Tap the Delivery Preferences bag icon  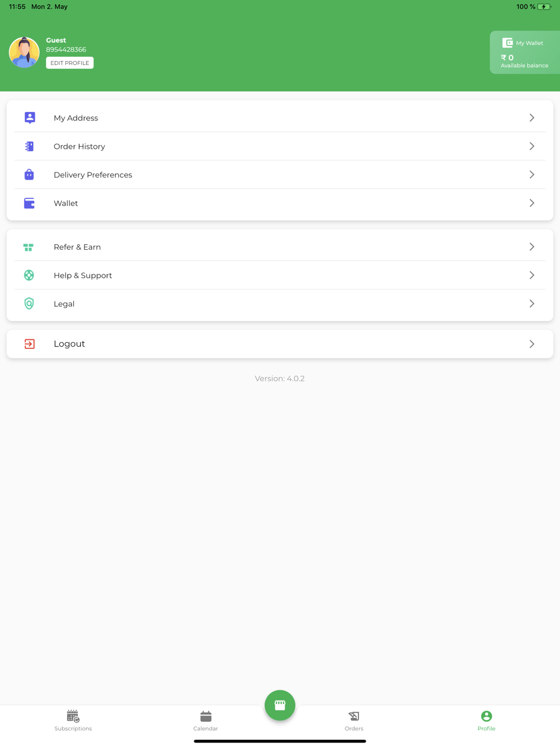(29, 175)
